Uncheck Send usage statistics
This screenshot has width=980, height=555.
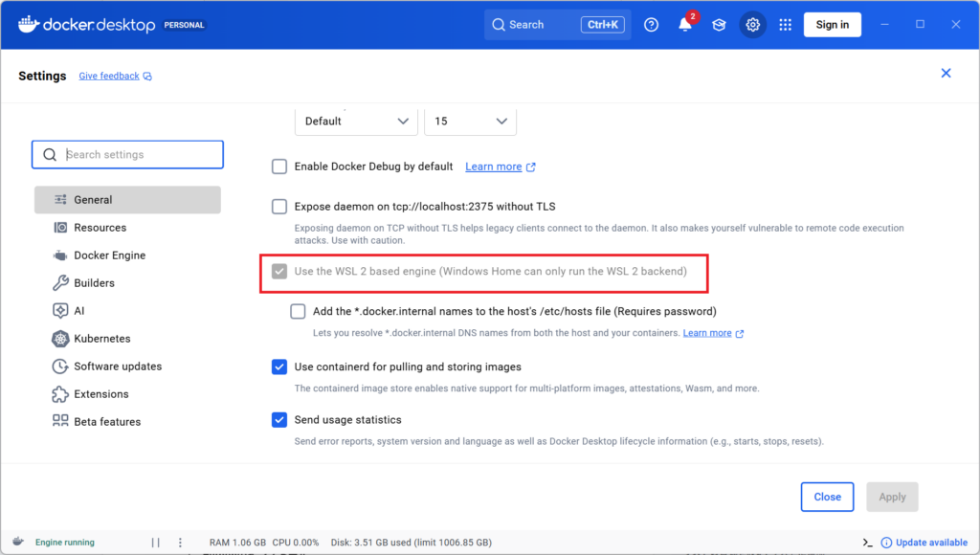pos(279,420)
